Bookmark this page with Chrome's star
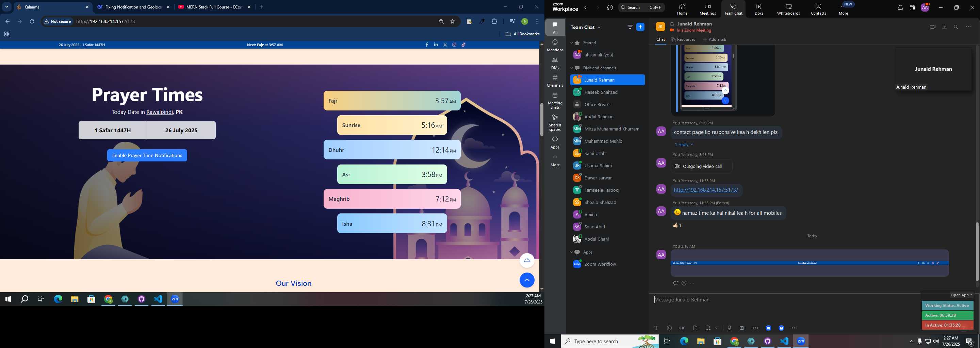980x348 pixels. click(453, 22)
